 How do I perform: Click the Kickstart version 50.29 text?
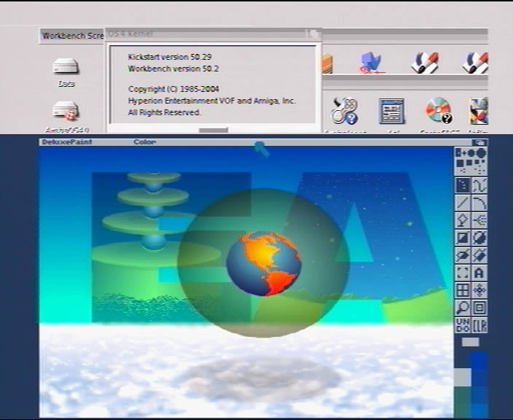point(170,57)
